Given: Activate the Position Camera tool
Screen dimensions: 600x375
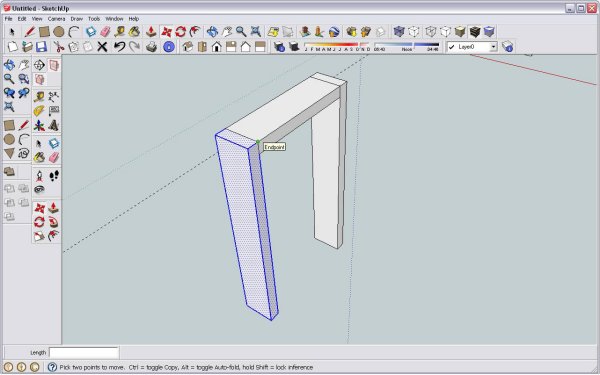Looking at the screenshot, I should click(39, 176).
